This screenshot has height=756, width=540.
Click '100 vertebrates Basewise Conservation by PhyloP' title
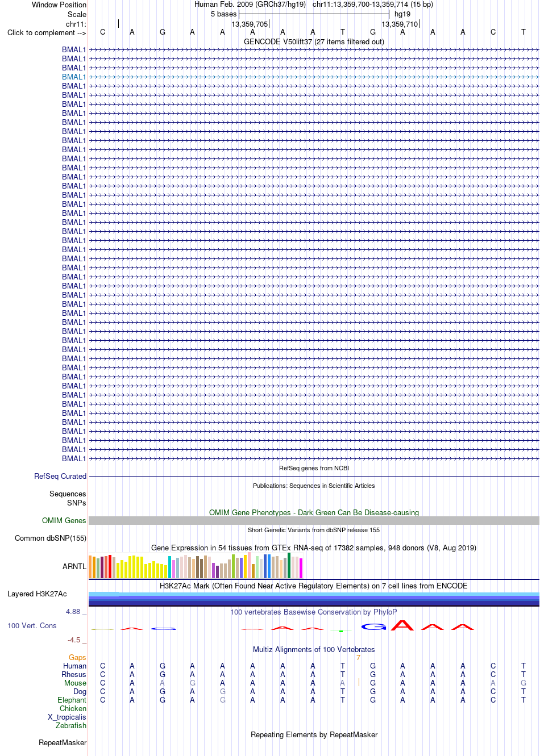coord(314,612)
